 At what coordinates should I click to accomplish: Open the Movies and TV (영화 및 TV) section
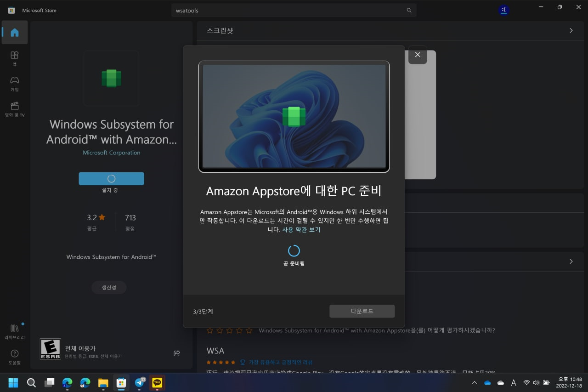tap(15, 109)
